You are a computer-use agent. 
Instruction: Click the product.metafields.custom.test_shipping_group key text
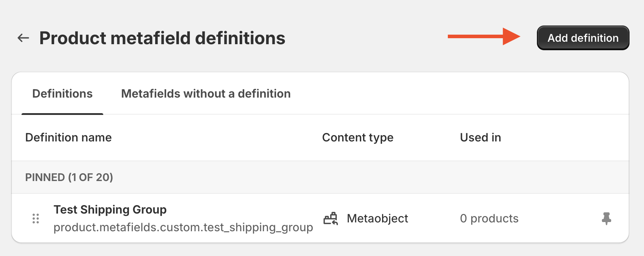183,227
